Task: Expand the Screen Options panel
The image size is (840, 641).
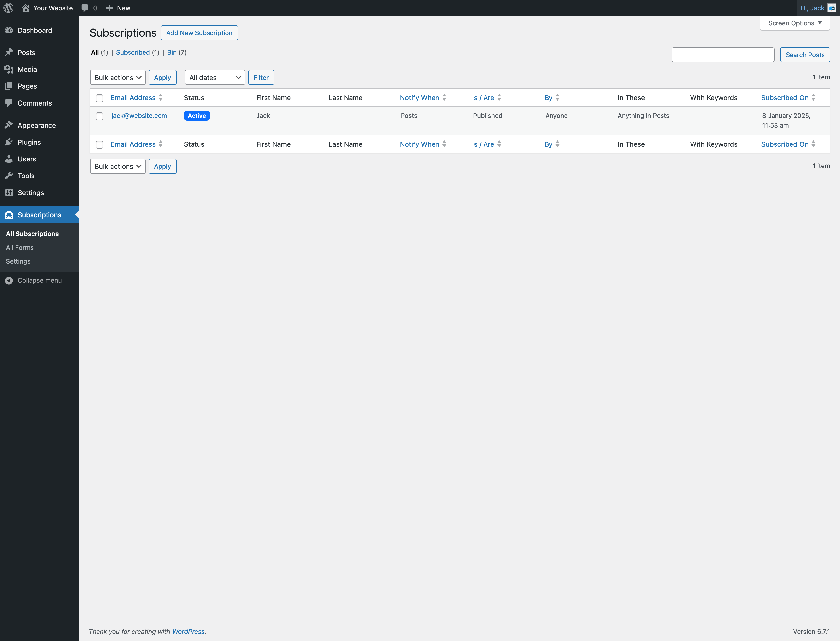Action: click(795, 23)
